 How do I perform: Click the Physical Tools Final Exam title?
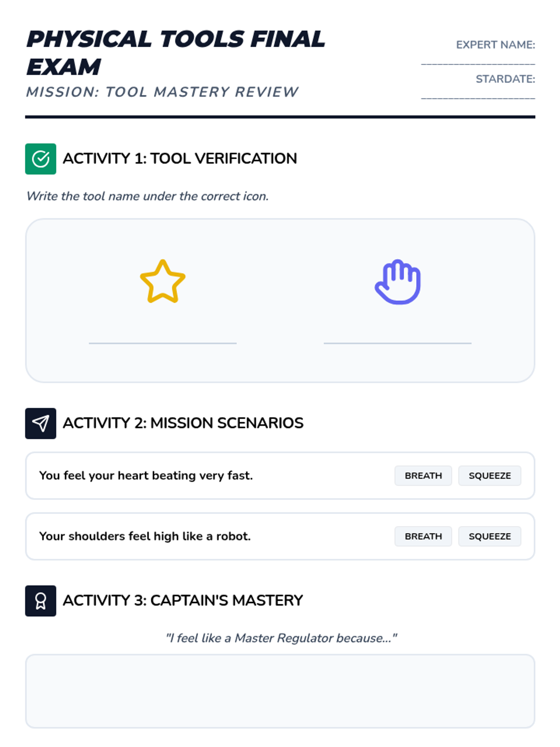[175, 52]
